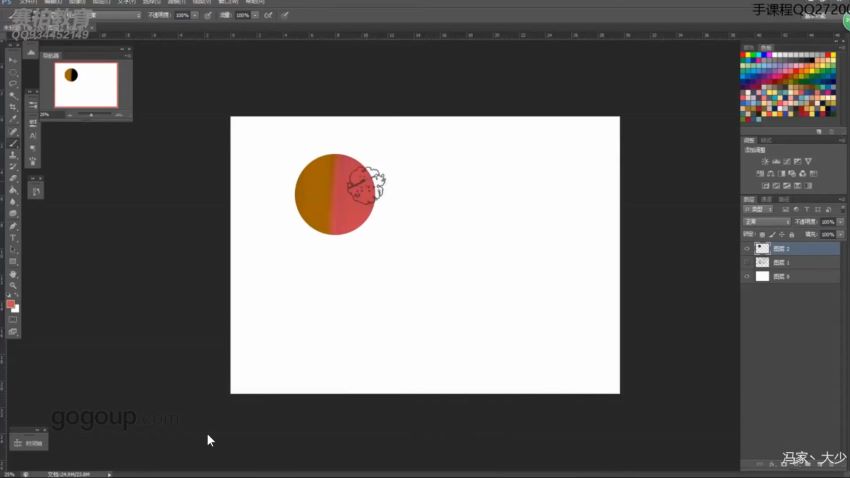Hide layer 图层 2 using eye icon

747,249
